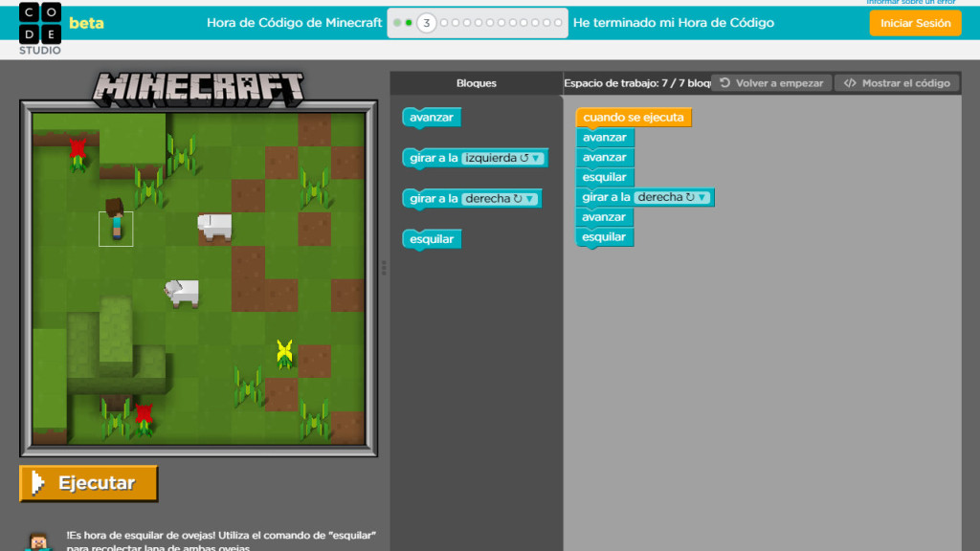Click the beta label beside the logo

86,23
